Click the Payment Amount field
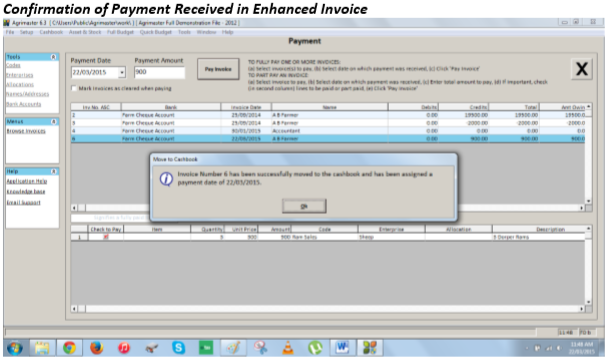 [x=159, y=72]
